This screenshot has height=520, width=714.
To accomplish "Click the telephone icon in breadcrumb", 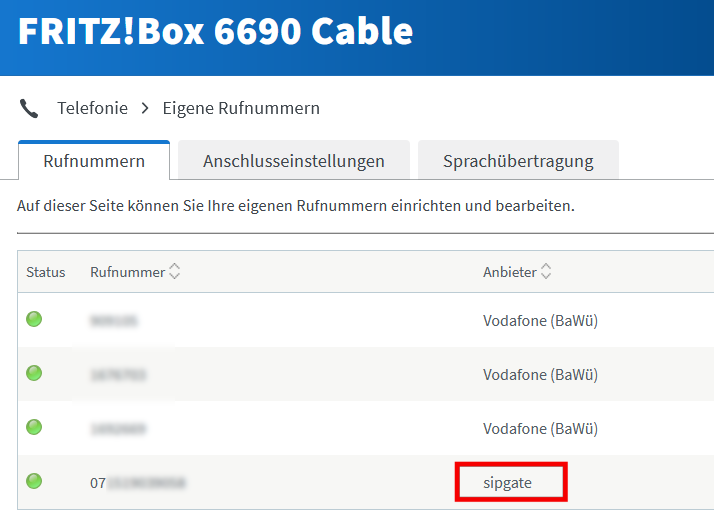I will point(29,108).
